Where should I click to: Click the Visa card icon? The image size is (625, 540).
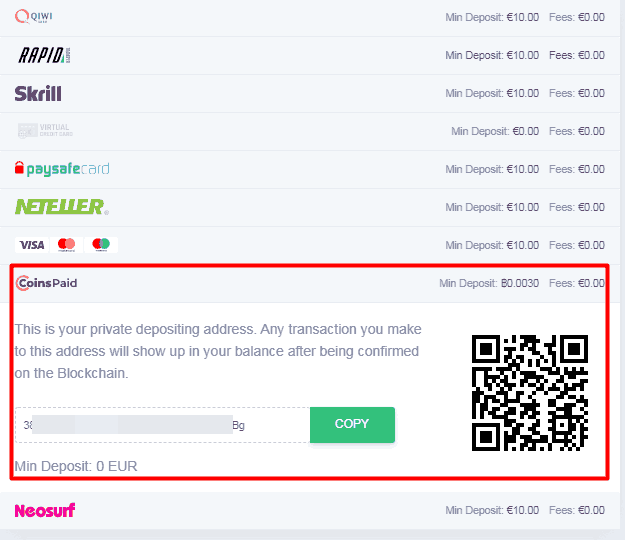[32, 245]
